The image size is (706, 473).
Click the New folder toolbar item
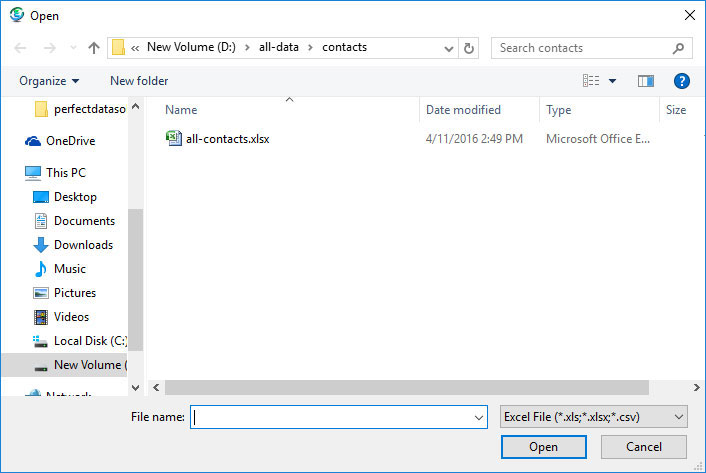pos(139,81)
